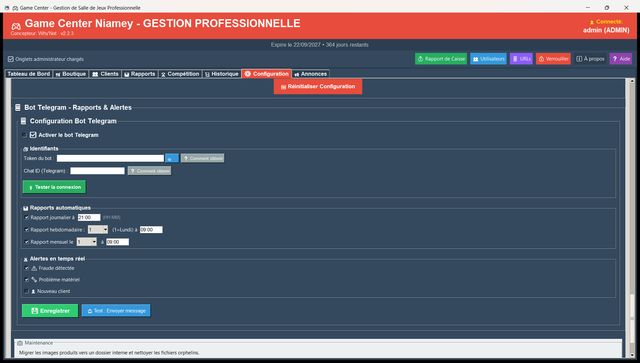Screen dimensions: 640x363
Task: Click the blue show-token icon button
Action: 172,158
